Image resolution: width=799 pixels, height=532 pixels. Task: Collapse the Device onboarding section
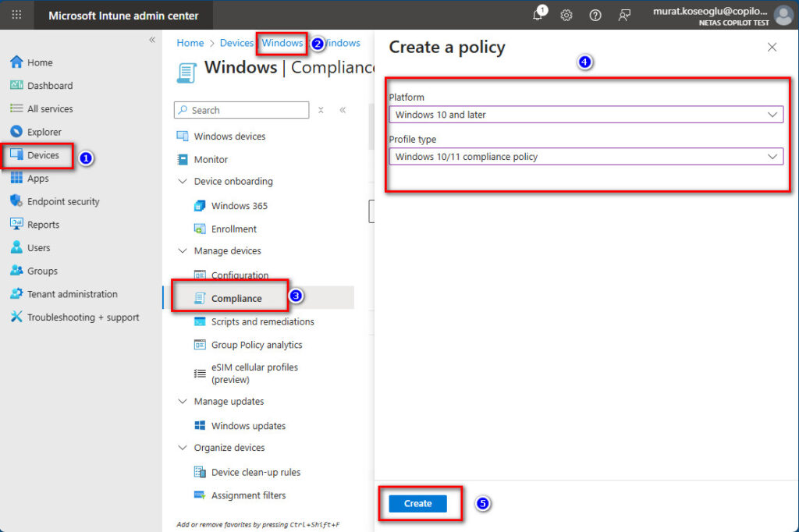(x=182, y=182)
